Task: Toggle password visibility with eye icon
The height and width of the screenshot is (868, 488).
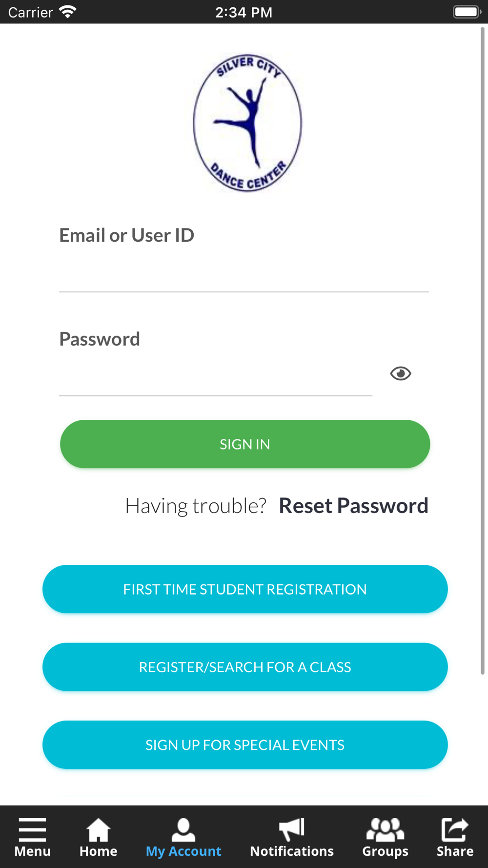Action: (x=401, y=373)
